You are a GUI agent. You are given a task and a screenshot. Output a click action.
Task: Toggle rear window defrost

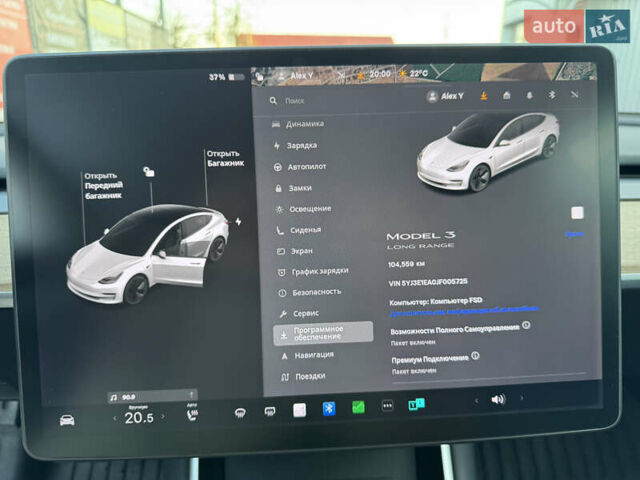(x=269, y=412)
